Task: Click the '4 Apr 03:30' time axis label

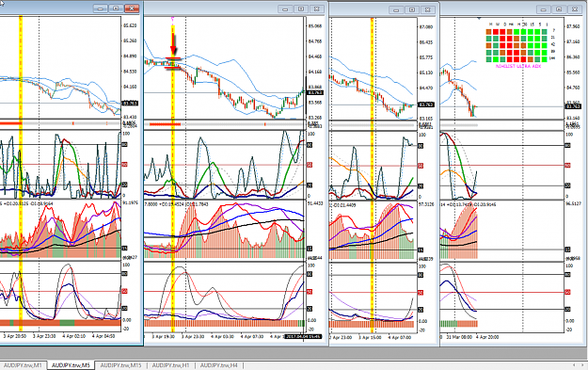Action: [222, 337]
